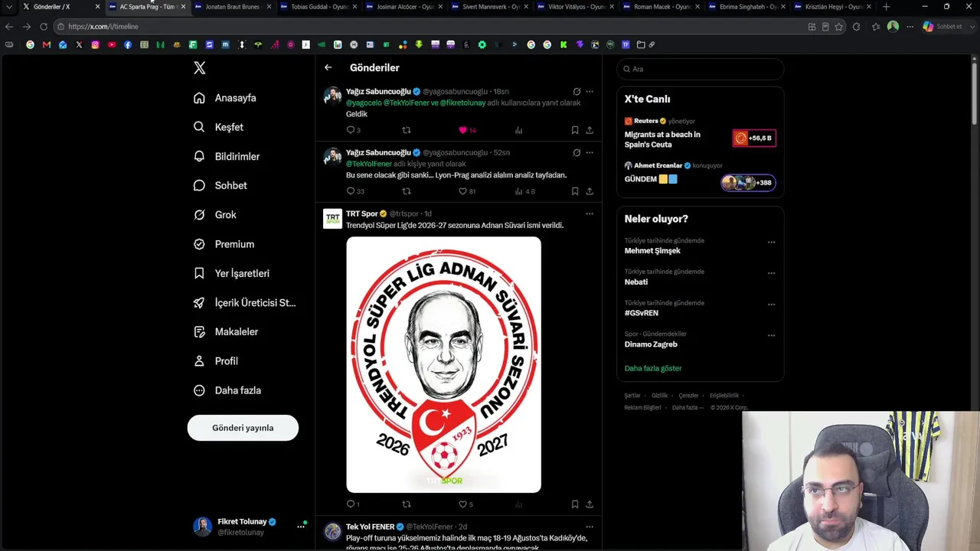Open Yer İşaretleri bookmarks
This screenshot has width=980, height=551.
tap(231, 273)
